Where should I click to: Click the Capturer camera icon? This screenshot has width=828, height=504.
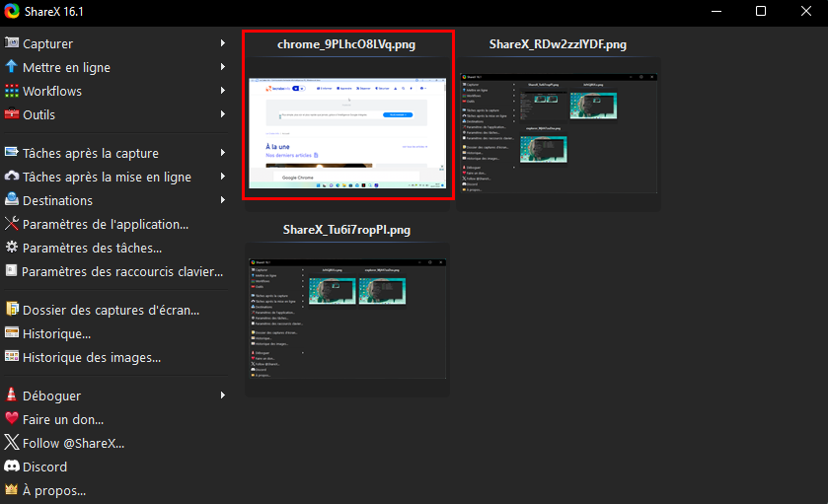[x=12, y=42]
